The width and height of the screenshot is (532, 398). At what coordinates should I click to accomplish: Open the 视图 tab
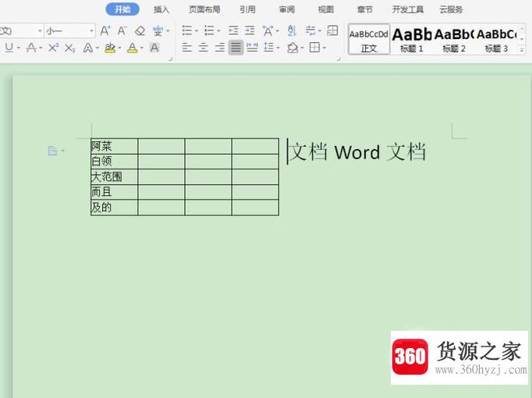pyautogui.click(x=326, y=9)
